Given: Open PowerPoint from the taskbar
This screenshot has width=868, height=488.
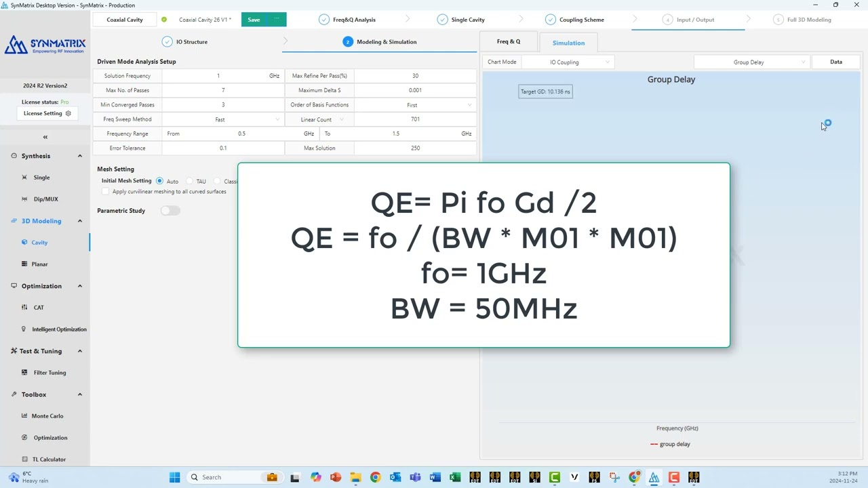Looking at the screenshot, I should [336, 477].
